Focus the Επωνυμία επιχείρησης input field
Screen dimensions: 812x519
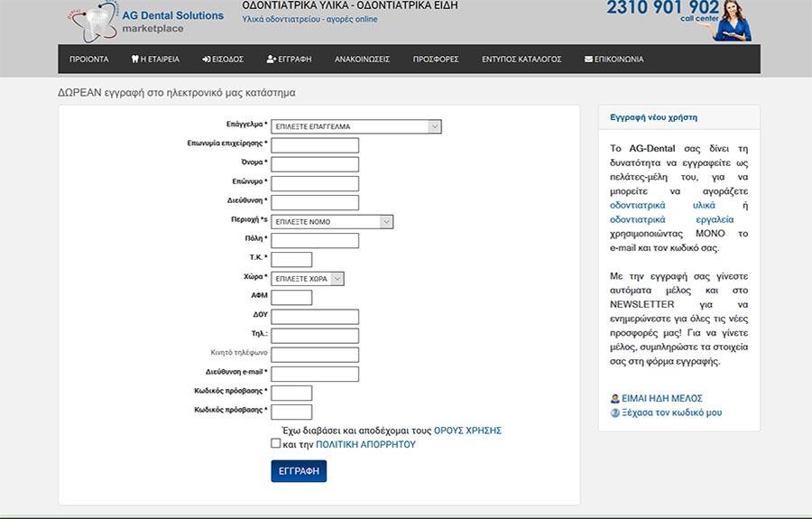point(315,145)
